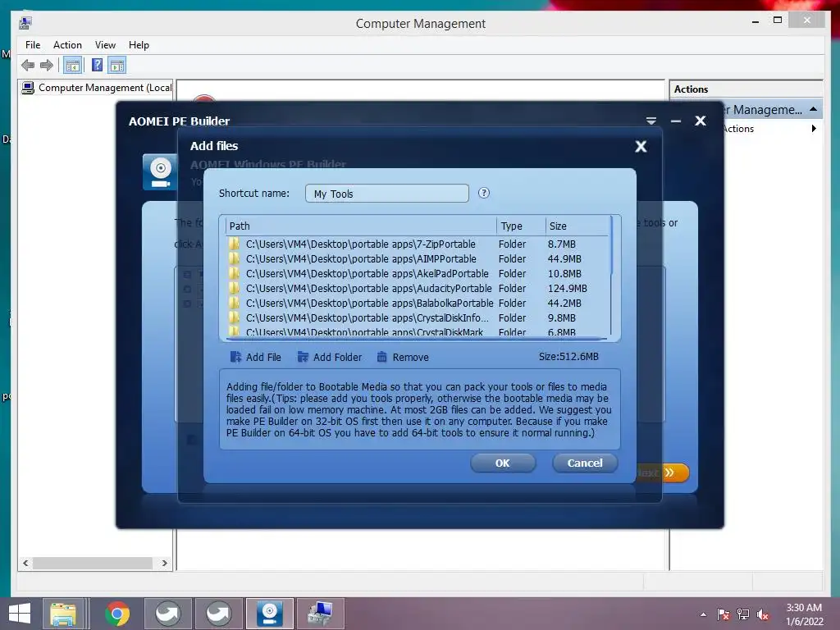
Task: Sort by the Path column header
Action: point(361,226)
